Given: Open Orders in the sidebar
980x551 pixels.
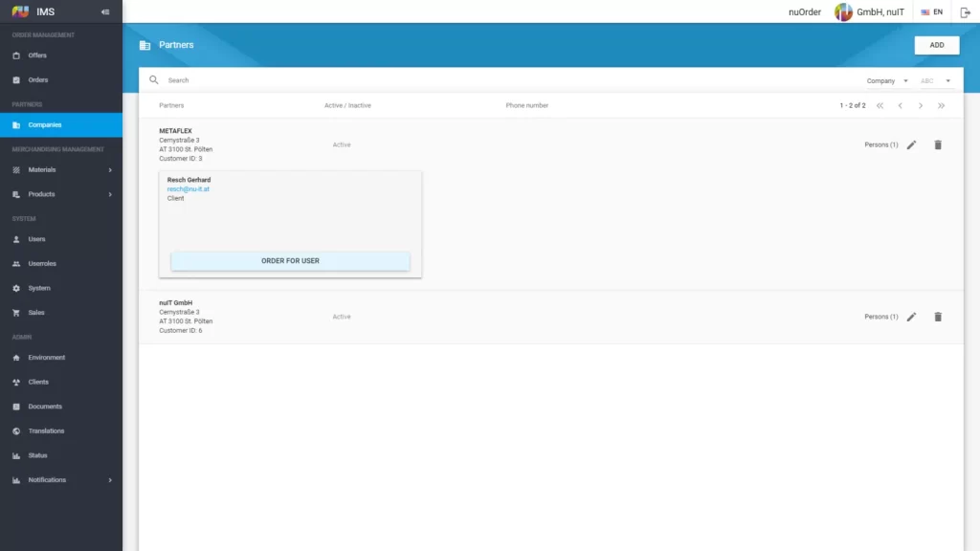Looking at the screenshot, I should 38,79.
